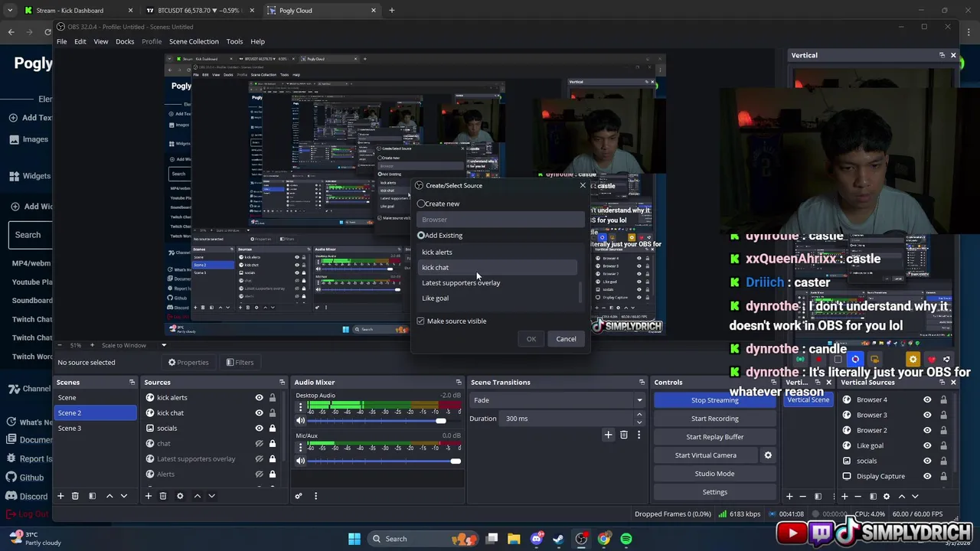Open scene filters icon in Scenes toolbar

92,496
